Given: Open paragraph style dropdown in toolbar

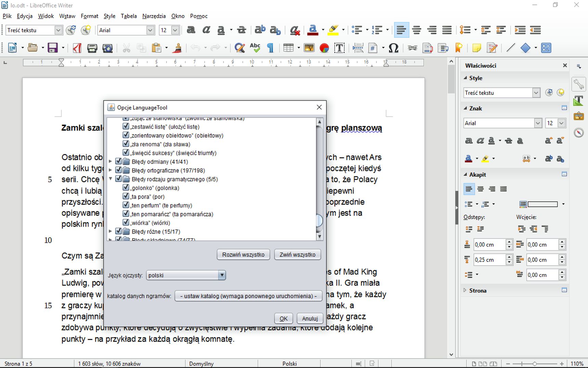Looking at the screenshot, I should point(58,30).
